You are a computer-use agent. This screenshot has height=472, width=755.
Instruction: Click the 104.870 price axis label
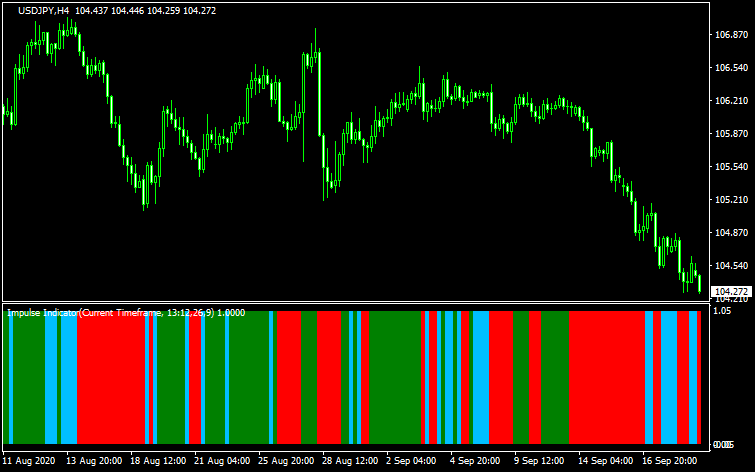click(x=730, y=233)
